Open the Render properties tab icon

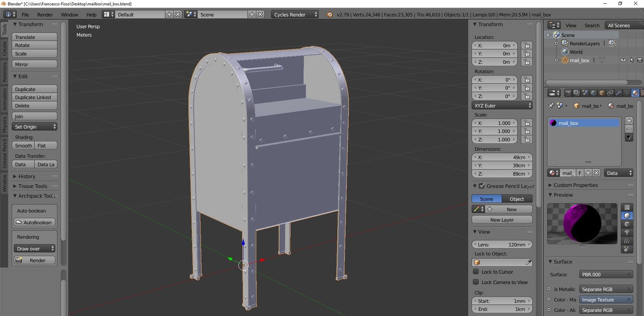(x=568, y=93)
